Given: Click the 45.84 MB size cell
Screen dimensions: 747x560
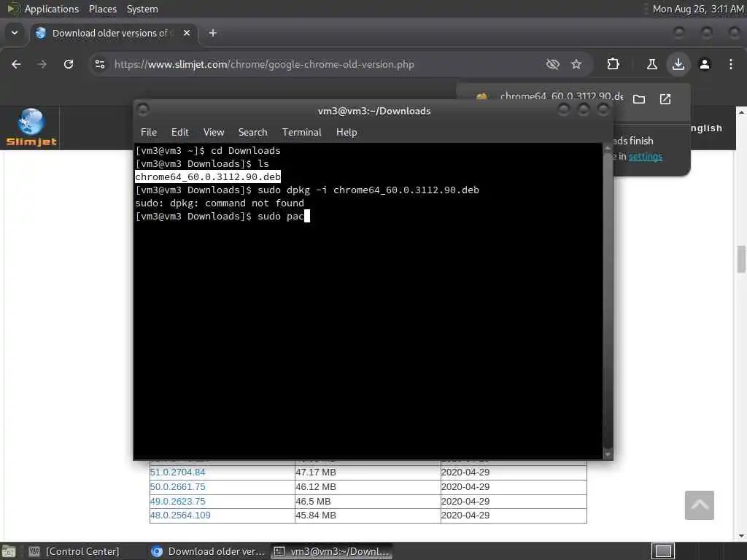Looking at the screenshot, I should (368, 516).
